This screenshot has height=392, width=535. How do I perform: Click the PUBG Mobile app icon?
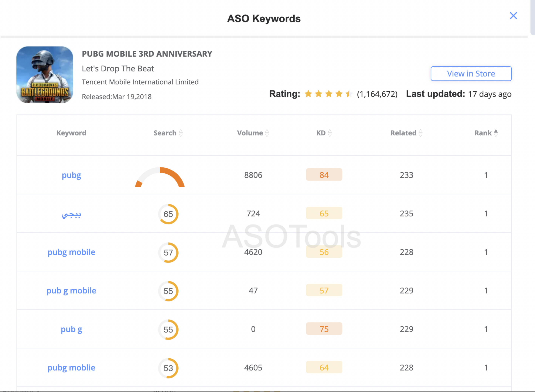pos(45,75)
